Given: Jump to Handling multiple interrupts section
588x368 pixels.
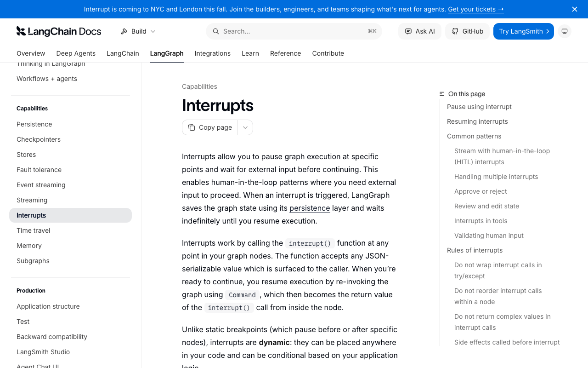Looking at the screenshot, I should pos(496,177).
